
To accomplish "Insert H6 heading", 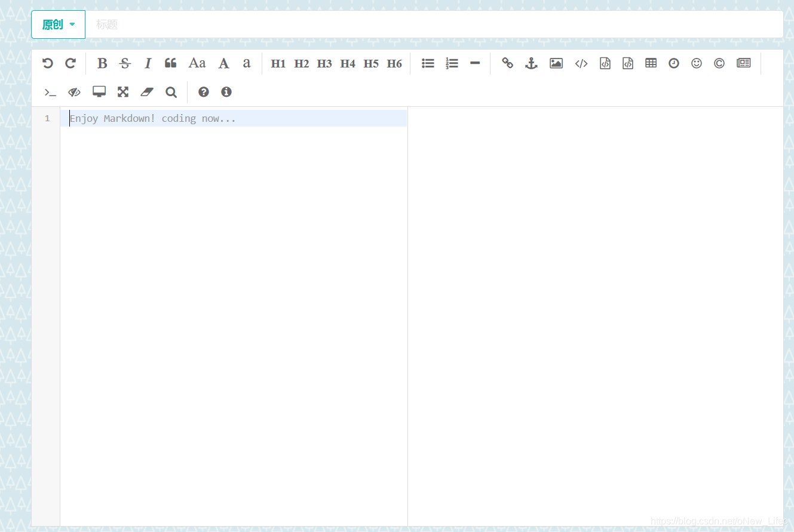I will point(394,64).
